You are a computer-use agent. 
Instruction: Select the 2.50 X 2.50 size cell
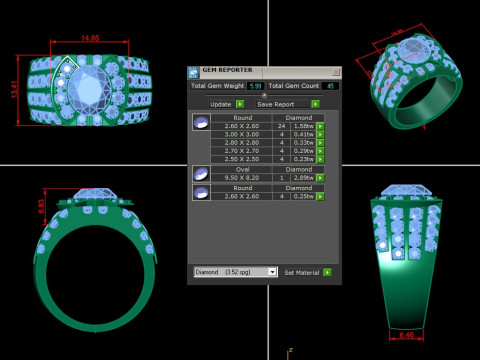point(242,159)
